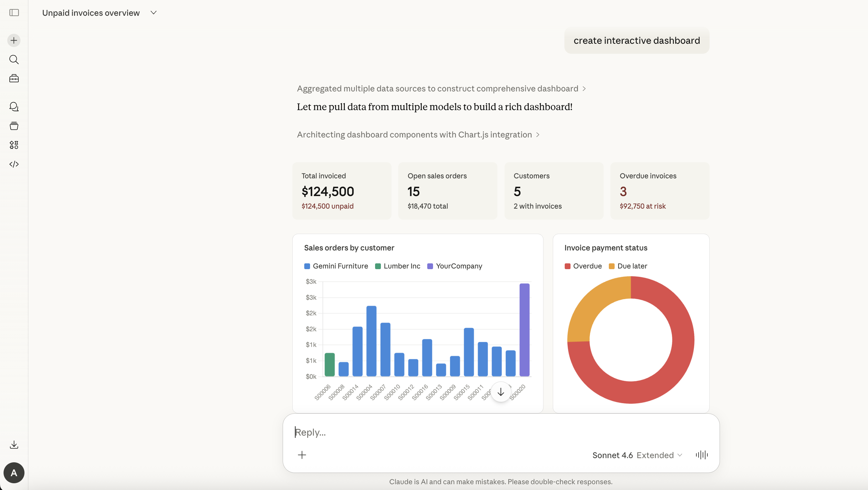The height and width of the screenshot is (490, 868).
Task: Toggle Lumber Inc off in the legend
Action: click(x=398, y=266)
